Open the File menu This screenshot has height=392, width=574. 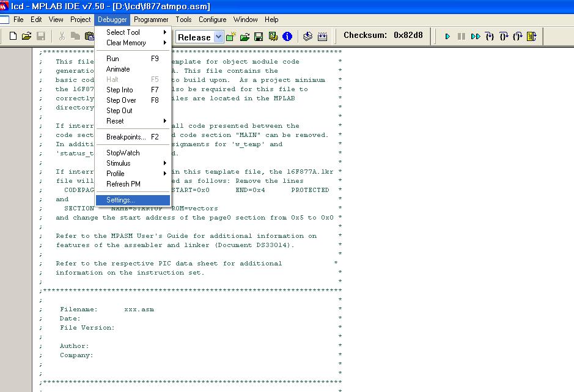click(x=18, y=20)
